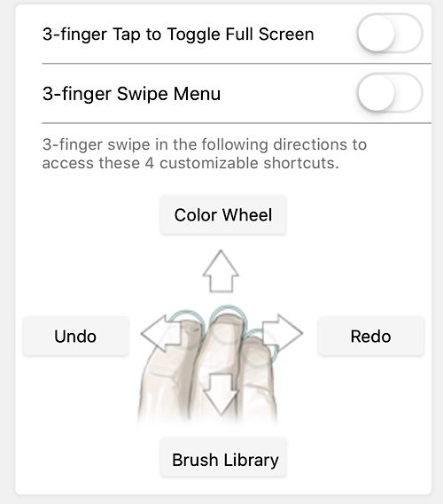Click the '3-finger Swipe Menu' label text
The width and height of the screenshot is (443, 504).
(x=131, y=94)
